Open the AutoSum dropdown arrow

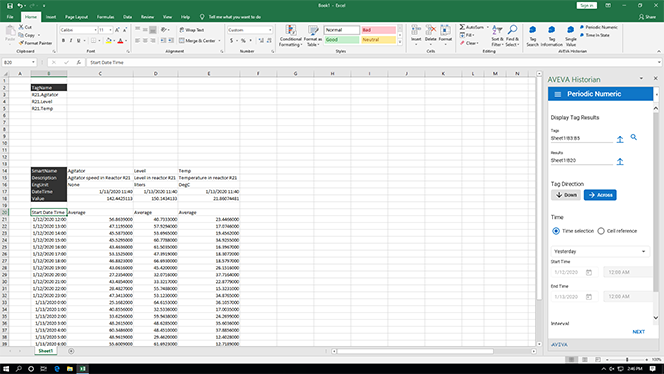point(487,27)
